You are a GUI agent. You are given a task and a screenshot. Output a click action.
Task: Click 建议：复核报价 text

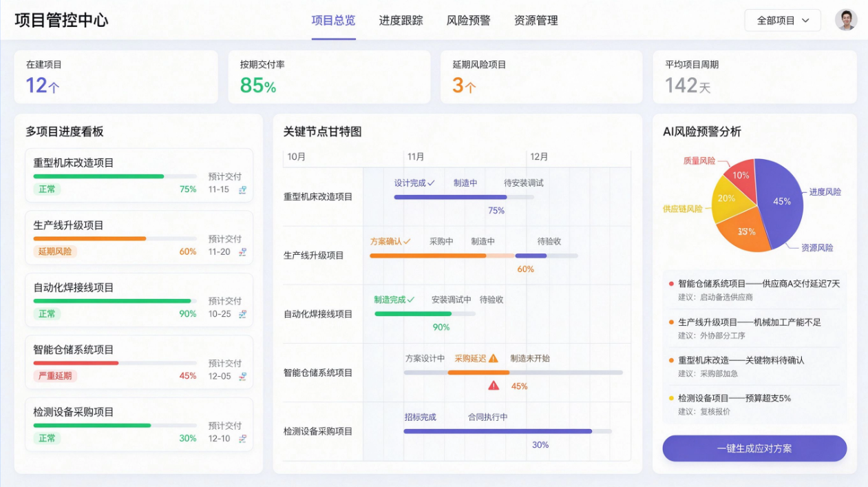[704, 411]
